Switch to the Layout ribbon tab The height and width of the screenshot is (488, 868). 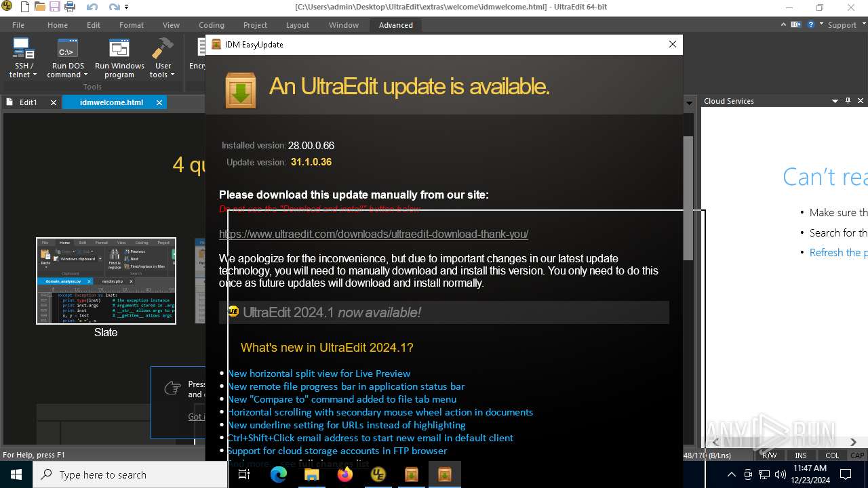pyautogui.click(x=297, y=25)
